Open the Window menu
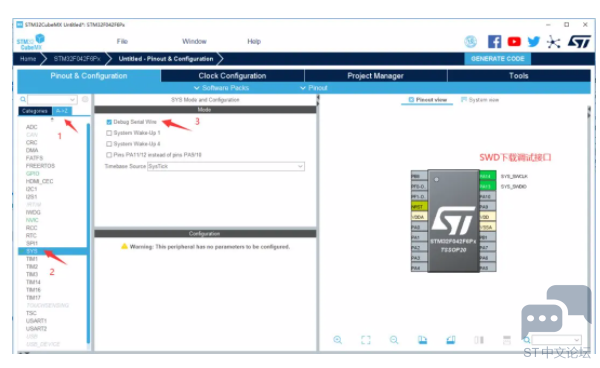This screenshot has height=368, width=600. tap(194, 41)
